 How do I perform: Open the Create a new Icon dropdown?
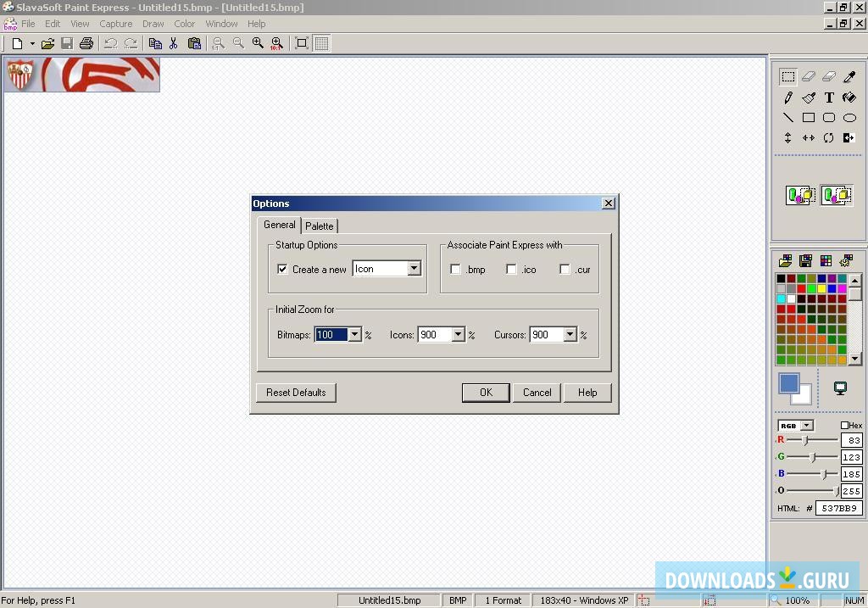pos(414,269)
